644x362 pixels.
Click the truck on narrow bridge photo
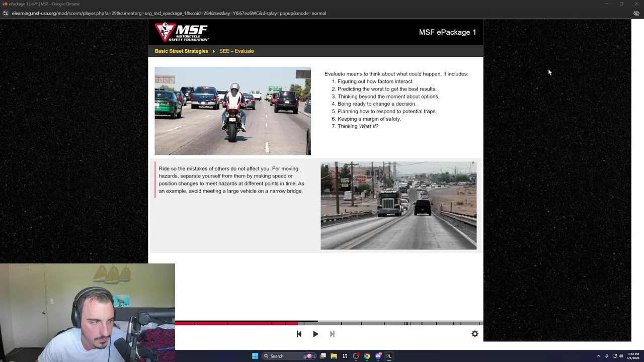point(398,206)
